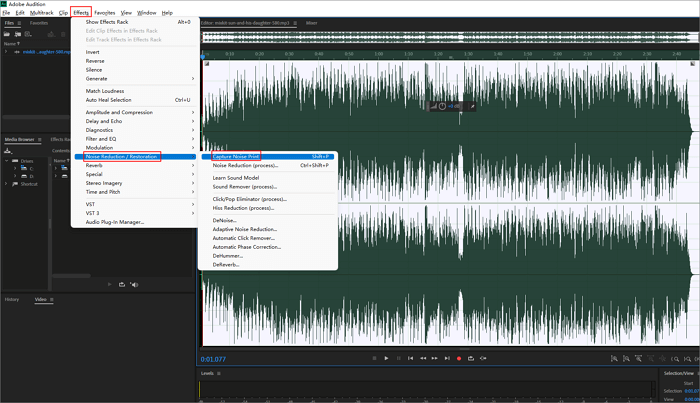
Task: Collapse the Drives tree node
Action: [x=6, y=161]
